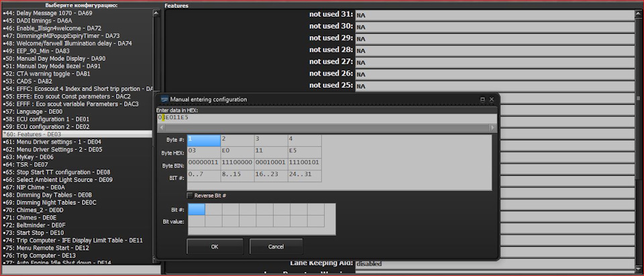Select byte number 1 cell
The image size is (644, 276).
[204, 140]
